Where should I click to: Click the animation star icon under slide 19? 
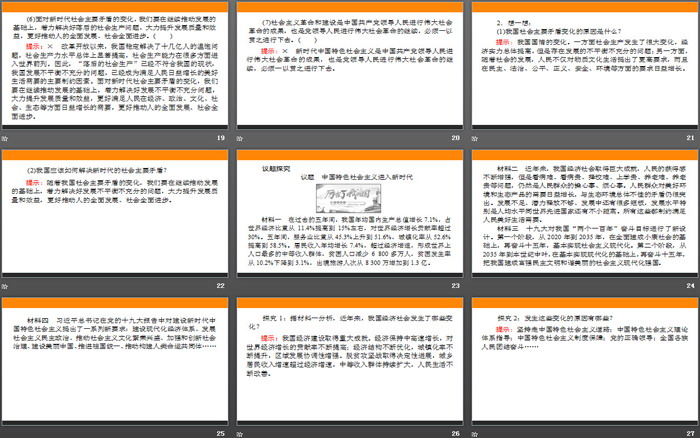coord(6,138)
